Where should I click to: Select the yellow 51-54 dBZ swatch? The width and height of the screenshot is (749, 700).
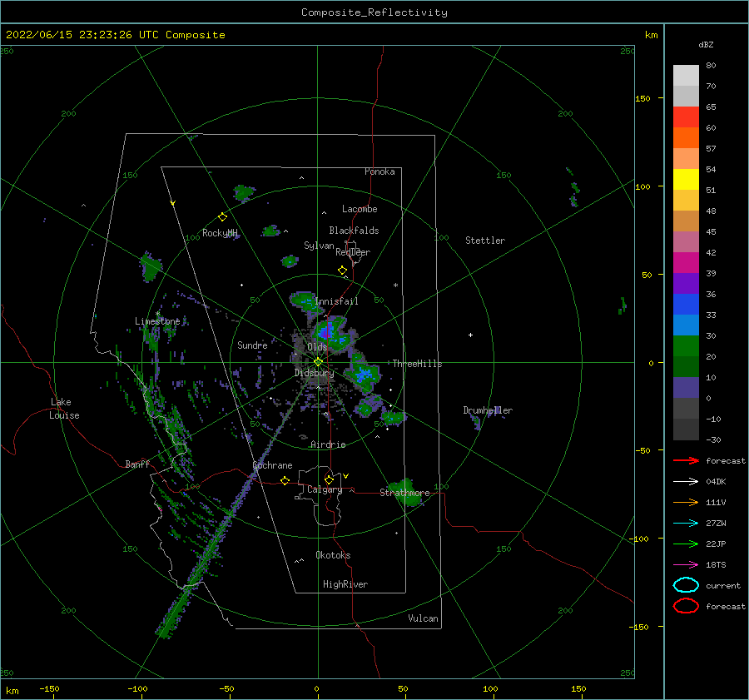coord(686,179)
